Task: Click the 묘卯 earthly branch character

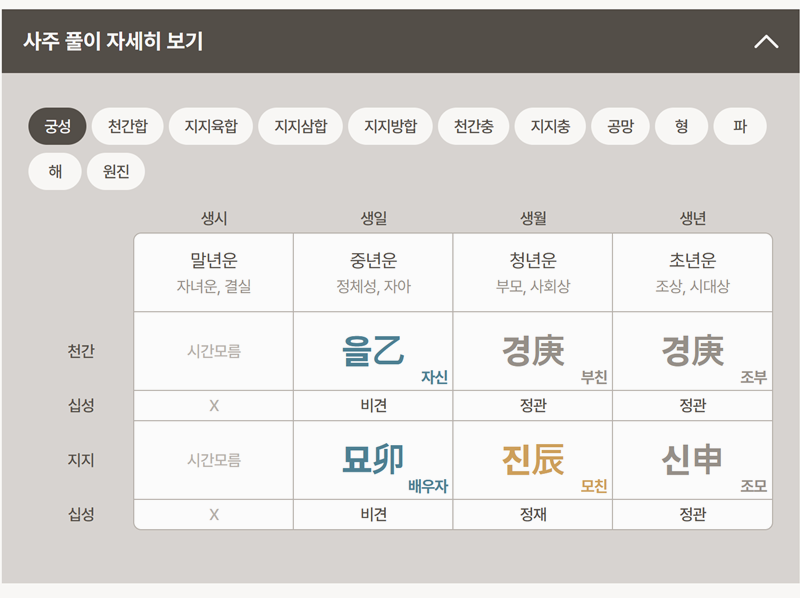Action: tap(373, 460)
